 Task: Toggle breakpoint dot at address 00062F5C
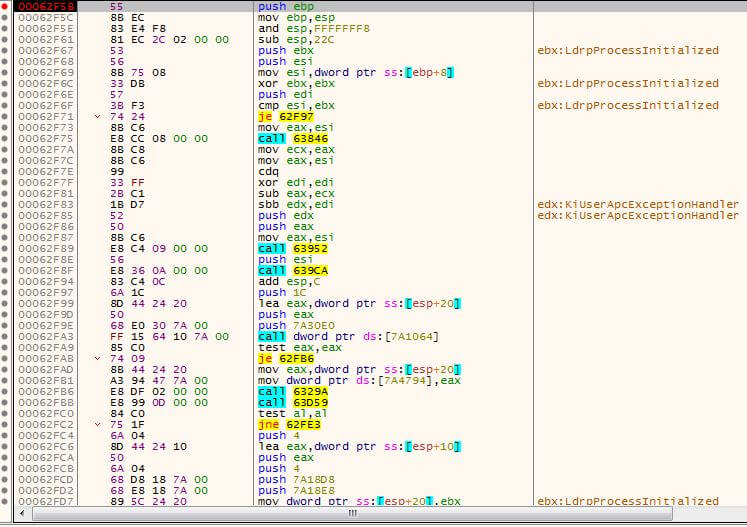(x=4, y=18)
